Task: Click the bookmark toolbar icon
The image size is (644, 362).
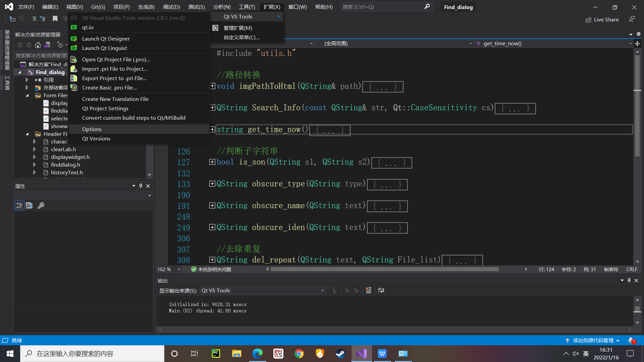Action: [x=55, y=19]
